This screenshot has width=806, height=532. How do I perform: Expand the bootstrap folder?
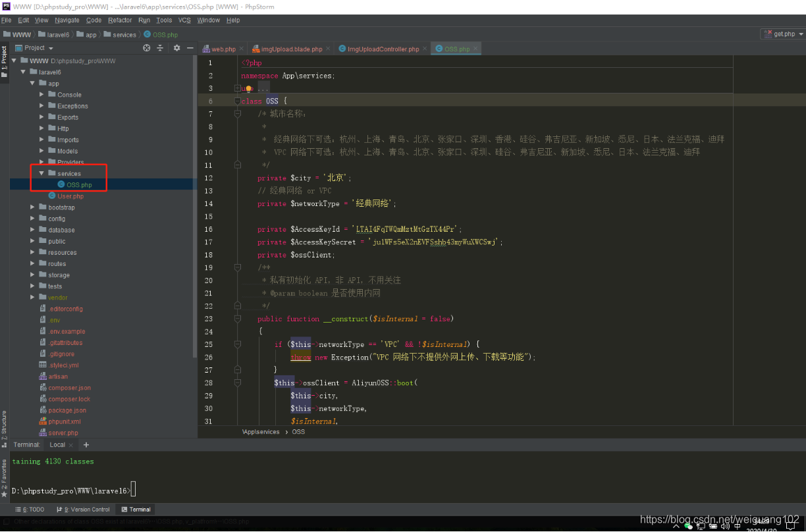coord(33,207)
